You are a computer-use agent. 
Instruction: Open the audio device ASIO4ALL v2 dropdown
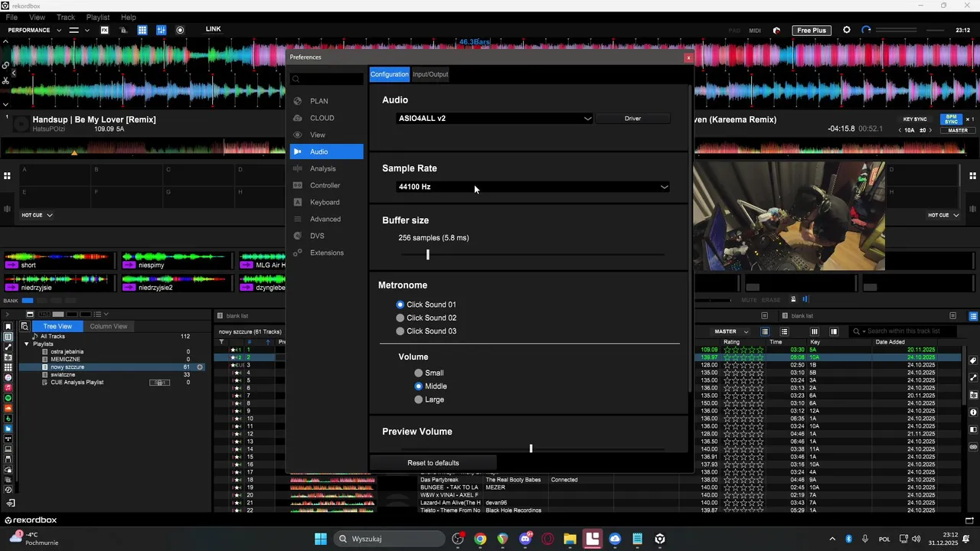[x=495, y=119]
